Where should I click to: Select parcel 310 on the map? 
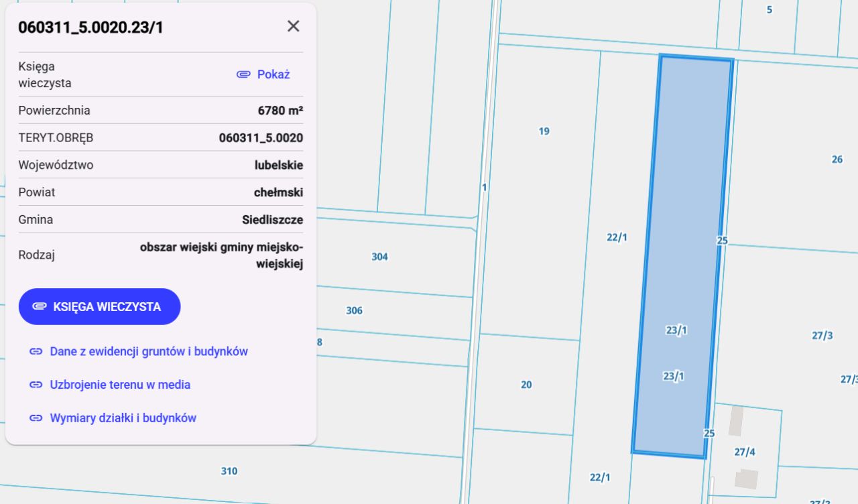click(x=229, y=471)
